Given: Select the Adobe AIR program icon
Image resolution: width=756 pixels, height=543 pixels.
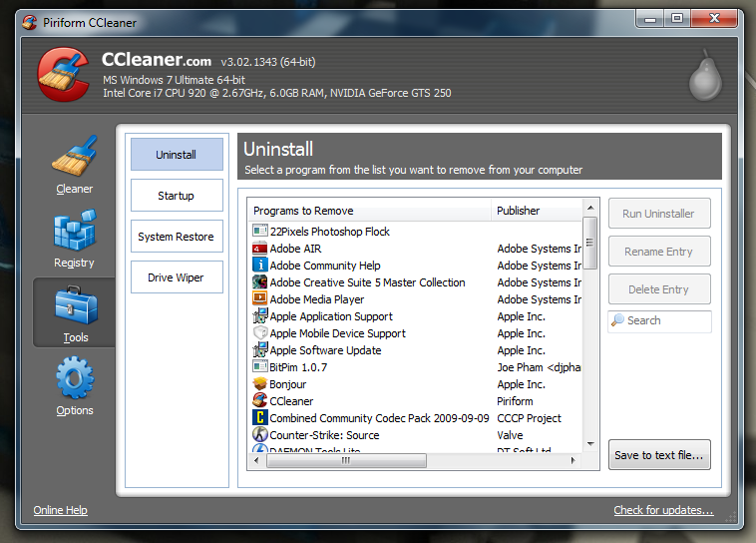Looking at the screenshot, I should pos(260,249).
